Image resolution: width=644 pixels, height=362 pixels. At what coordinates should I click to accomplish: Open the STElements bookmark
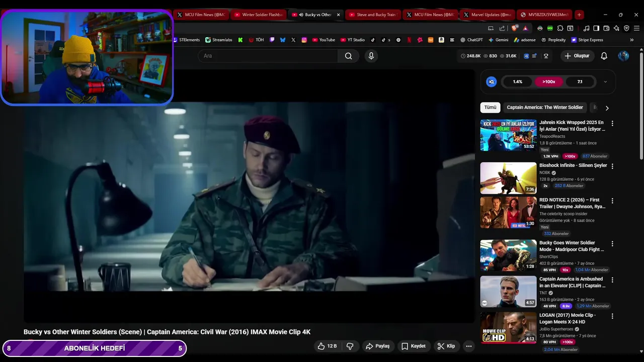point(187,40)
